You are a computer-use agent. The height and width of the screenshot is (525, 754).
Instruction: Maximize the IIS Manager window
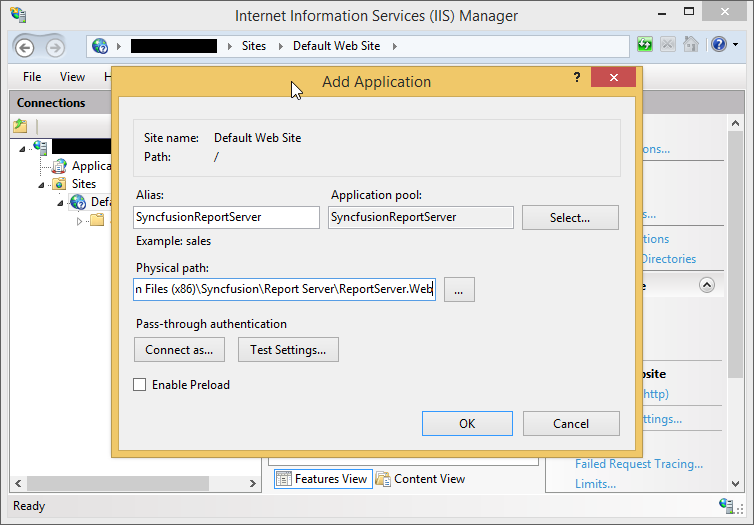coord(689,12)
